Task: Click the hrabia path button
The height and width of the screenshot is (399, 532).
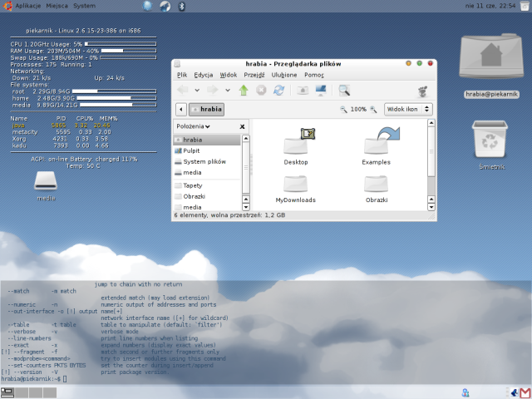Action: coord(206,109)
